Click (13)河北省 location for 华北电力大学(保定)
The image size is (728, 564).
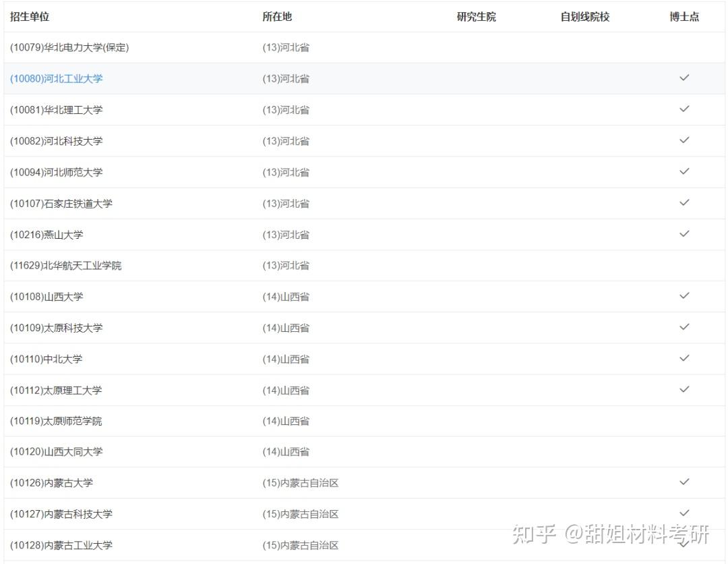pos(286,47)
